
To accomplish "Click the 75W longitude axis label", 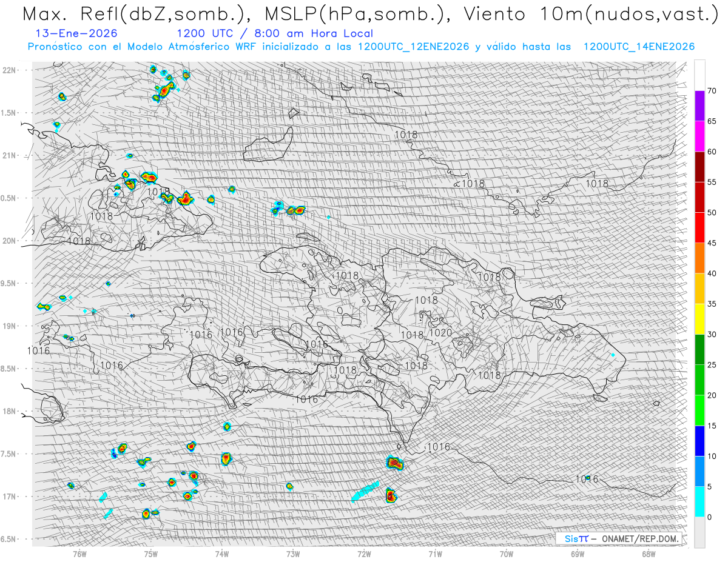I will coord(151,554).
